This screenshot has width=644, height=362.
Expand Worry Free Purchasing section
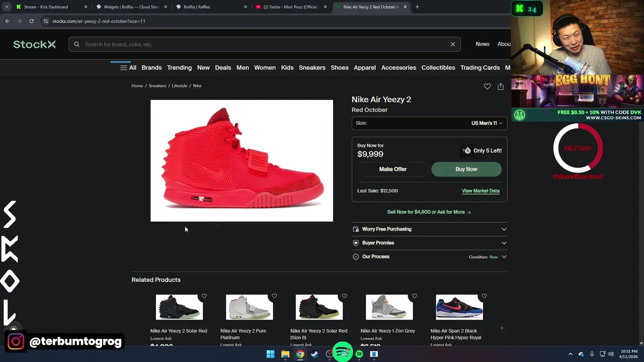coord(429,229)
